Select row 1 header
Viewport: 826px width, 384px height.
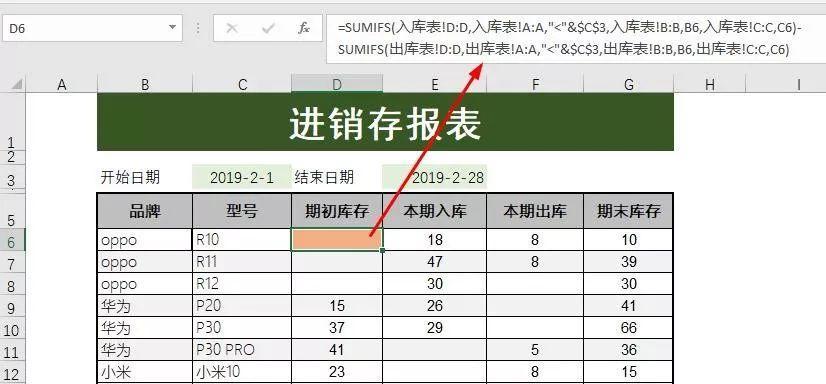tap(13, 122)
